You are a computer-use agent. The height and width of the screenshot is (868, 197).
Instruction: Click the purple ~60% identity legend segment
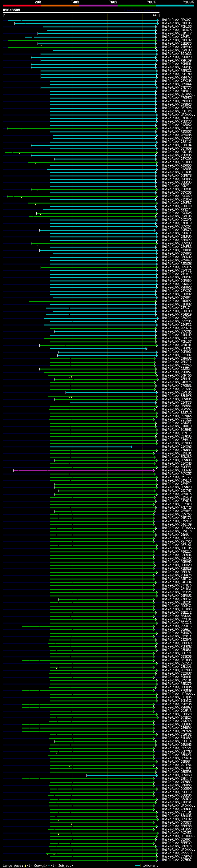[x=98, y=6]
